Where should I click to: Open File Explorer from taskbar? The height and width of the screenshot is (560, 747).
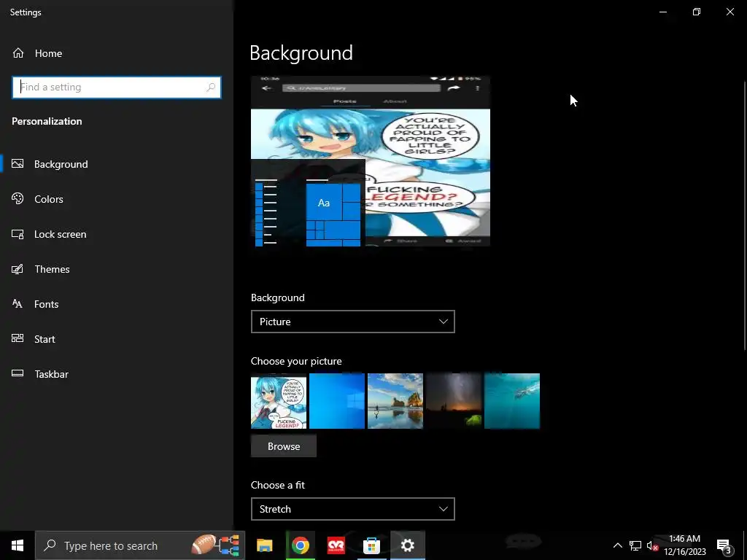(264, 545)
